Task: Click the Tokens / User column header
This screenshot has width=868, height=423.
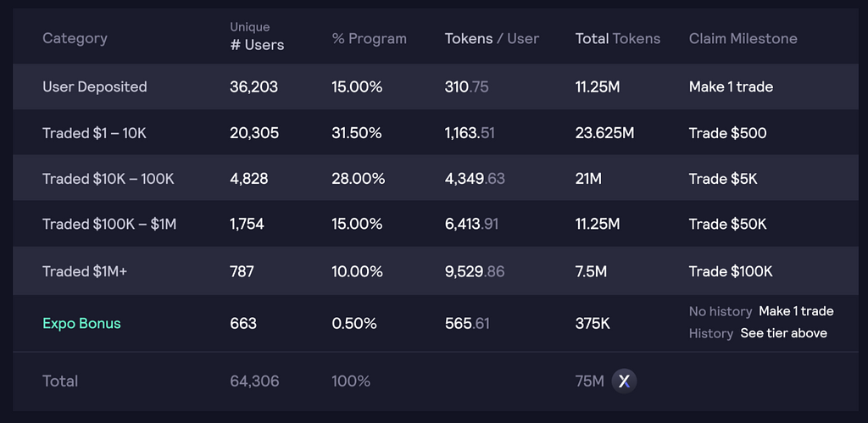Action: [492, 38]
